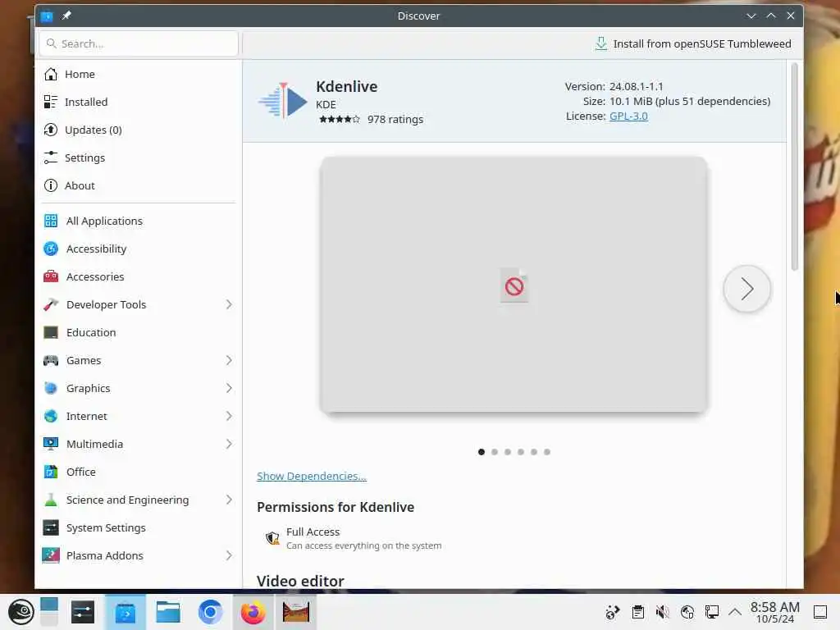Screen dimensions: 840x630
Task: Expand the Games subcategories
Action: [x=229, y=360]
